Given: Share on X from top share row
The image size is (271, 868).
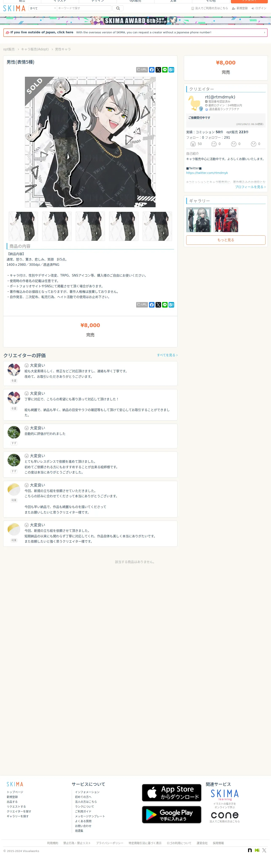Looking at the screenshot, I should [x=158, y=70].
